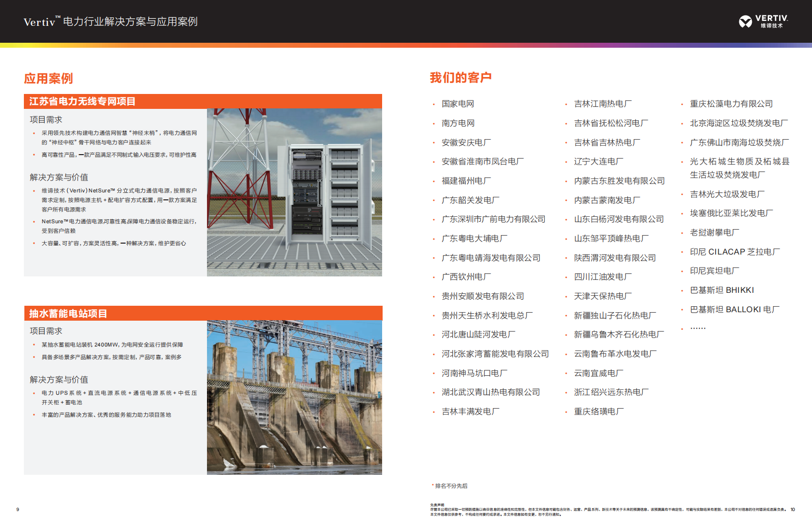This screenshot has height=525, width=812.
Task: Click the power cabinet tower image
Action: coord(294,192)
